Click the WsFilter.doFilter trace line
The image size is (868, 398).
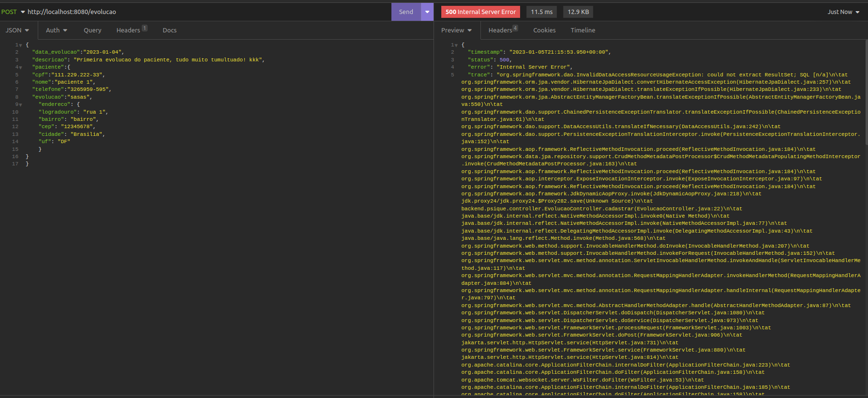(x=583, y=380)
